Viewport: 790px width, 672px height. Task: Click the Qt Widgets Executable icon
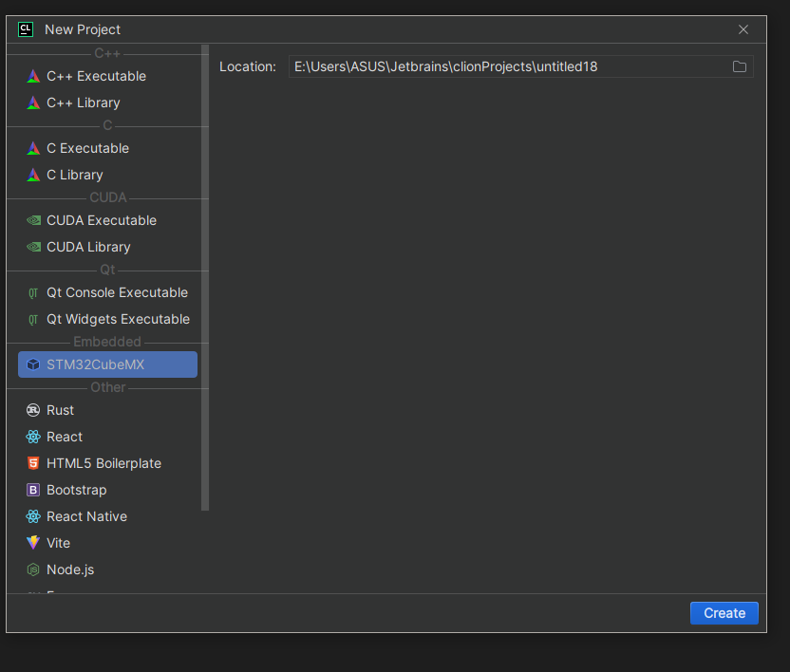[33, 319]
